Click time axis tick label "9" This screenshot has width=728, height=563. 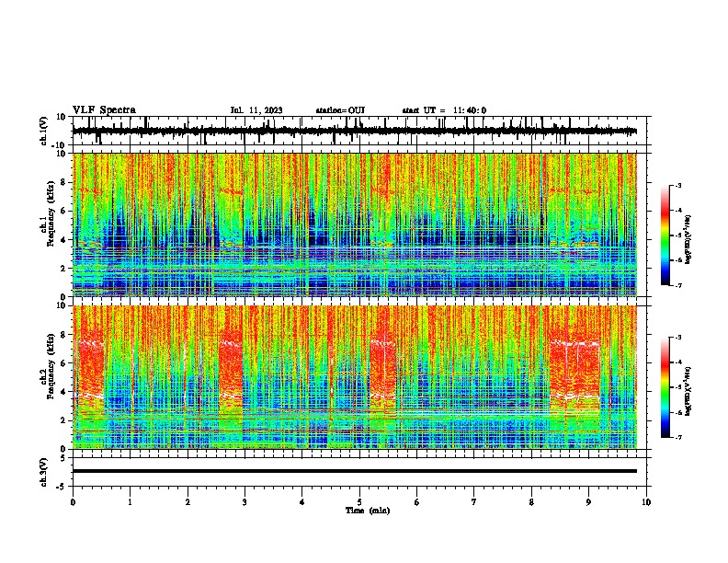coord(588,502)
